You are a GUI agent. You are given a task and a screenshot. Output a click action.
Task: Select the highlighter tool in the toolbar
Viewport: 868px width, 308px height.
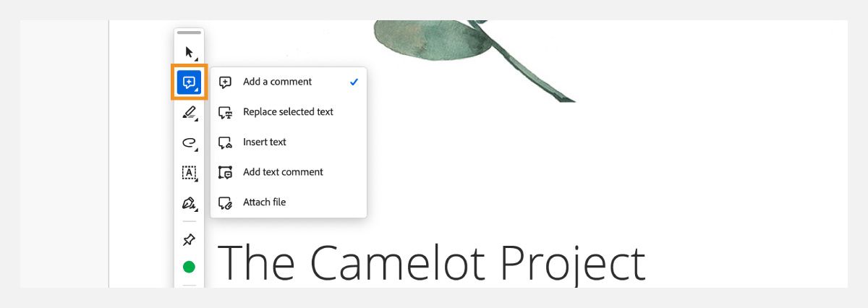click(x=189, y=112)
